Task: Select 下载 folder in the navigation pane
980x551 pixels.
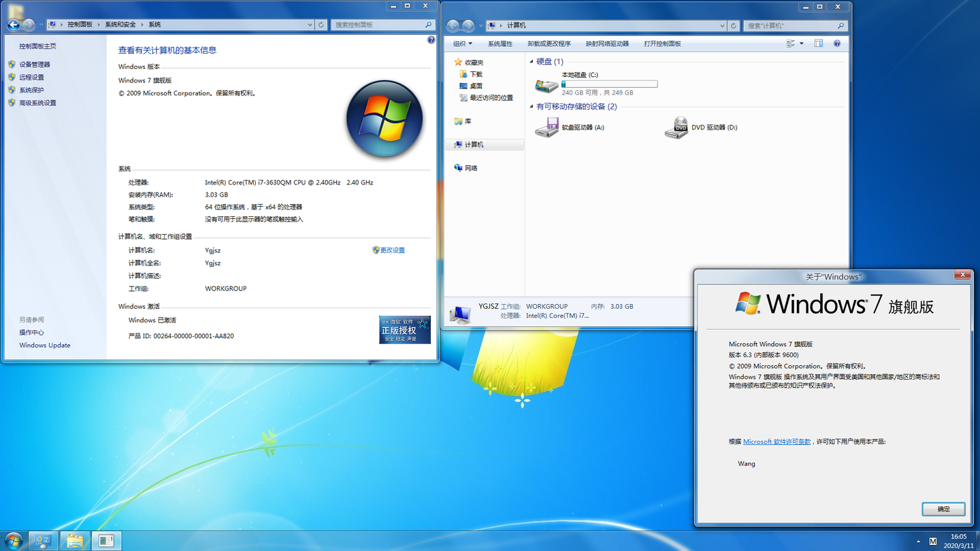Action: [x=476, y=74]
